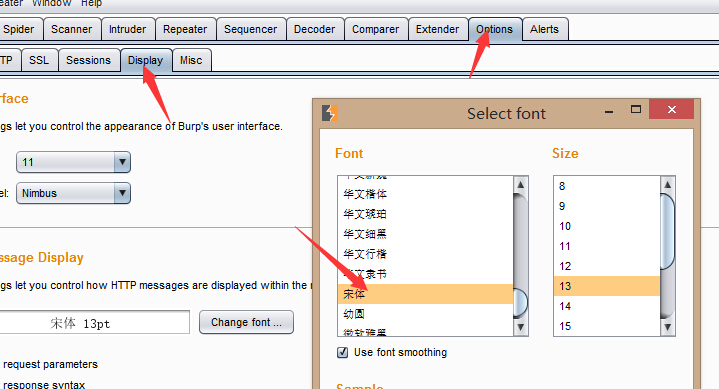The image size is (719, 389).
Task: Open the Repeater tab
Action: point(185,29)
